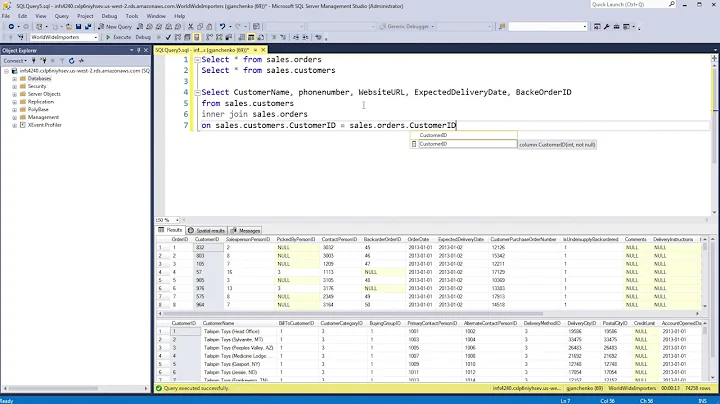Viewport: 720px width, 404px height.
Task: Click the Save file icon
Action: pos(79,27)
